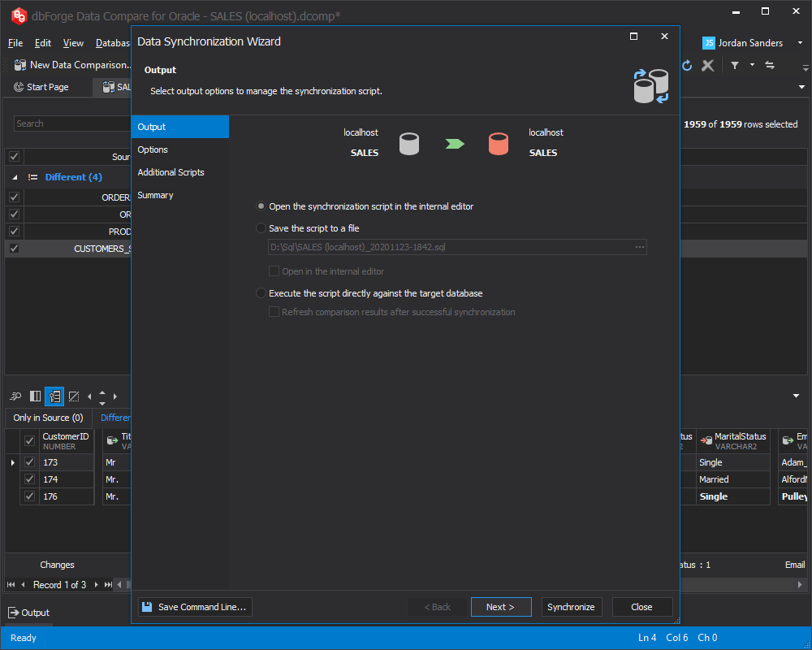Open the Only in Source (0) tab
The image size is (812, 650).
click(48, 418)
